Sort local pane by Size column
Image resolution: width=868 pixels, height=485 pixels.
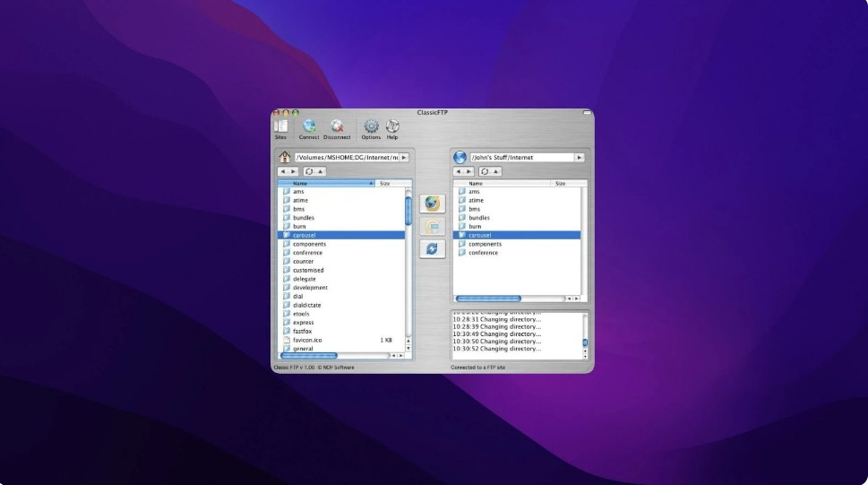pyautogui.click(x=393, y=184)
